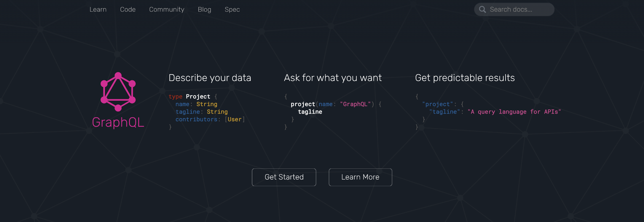Open the Learn menu item
Image resolution: width=644 pixels, height=222 pixels.
tap(98, 9)
